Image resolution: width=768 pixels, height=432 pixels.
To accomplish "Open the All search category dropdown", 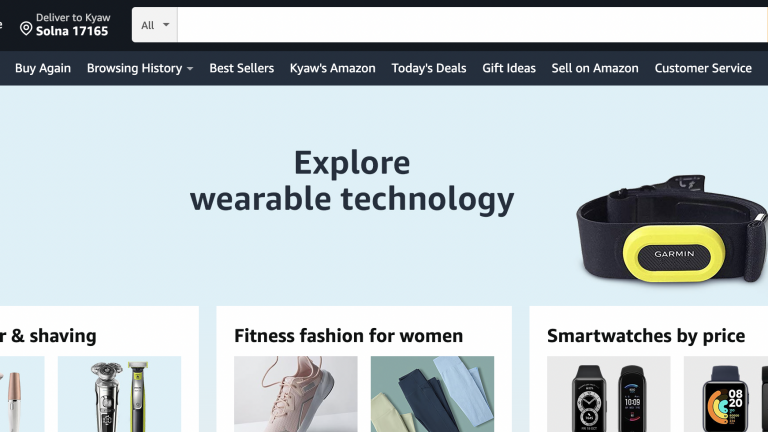I will click(155, 25).
